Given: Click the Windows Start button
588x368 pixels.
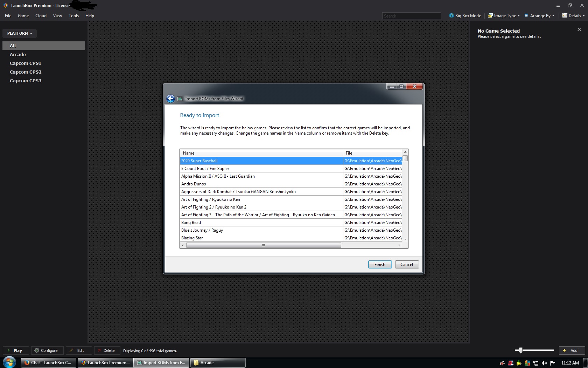Looking at the screenshot, I should coord(9,362).
